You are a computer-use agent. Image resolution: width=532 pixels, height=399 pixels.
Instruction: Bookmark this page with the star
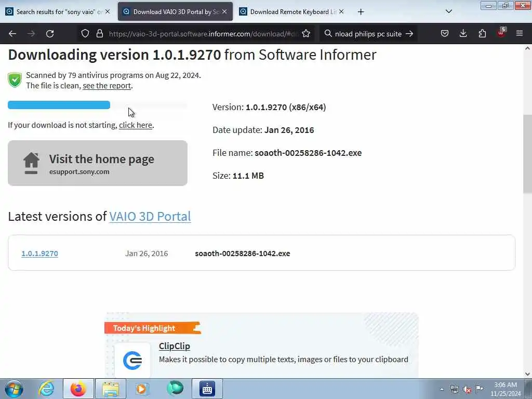306,34
